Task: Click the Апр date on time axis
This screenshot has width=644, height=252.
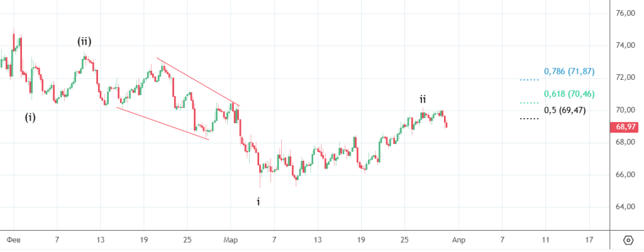Action: pyautogui.click(x=458, y=239)
